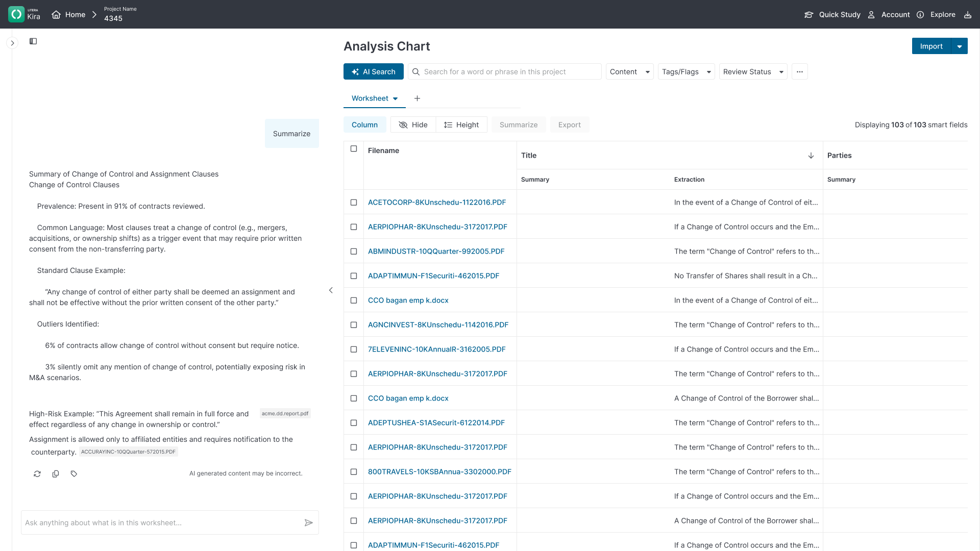Open the Quick Study link
980x551 pixels.
pyautogui.click(x=840, y=15)
